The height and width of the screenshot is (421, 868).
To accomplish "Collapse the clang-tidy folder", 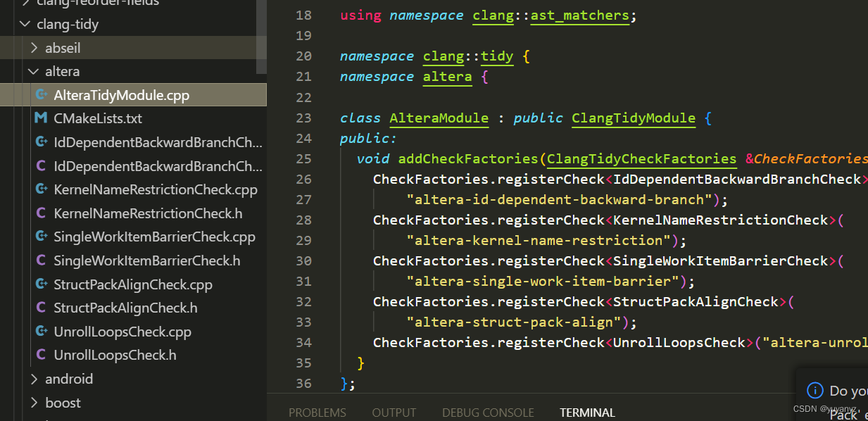I will (25, 23).
